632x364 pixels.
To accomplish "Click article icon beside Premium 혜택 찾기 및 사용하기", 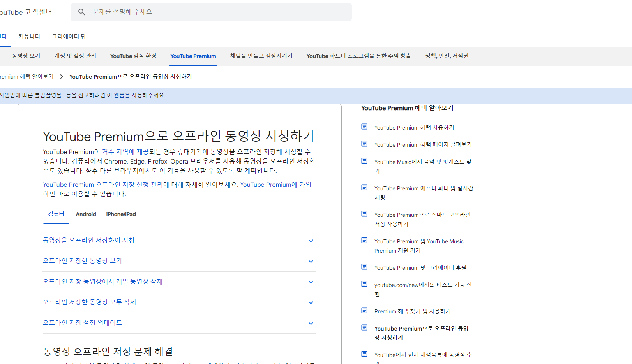I will [x=364, y=310].
